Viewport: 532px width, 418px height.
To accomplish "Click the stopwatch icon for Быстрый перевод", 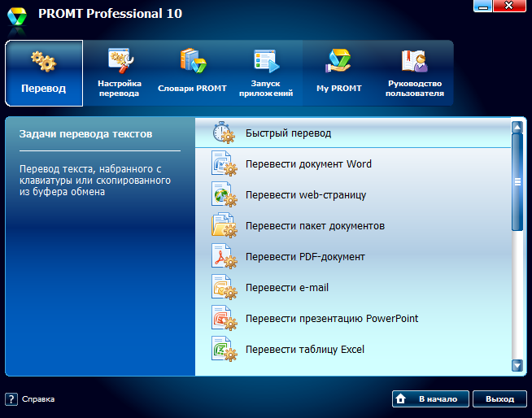I will 224,133.
